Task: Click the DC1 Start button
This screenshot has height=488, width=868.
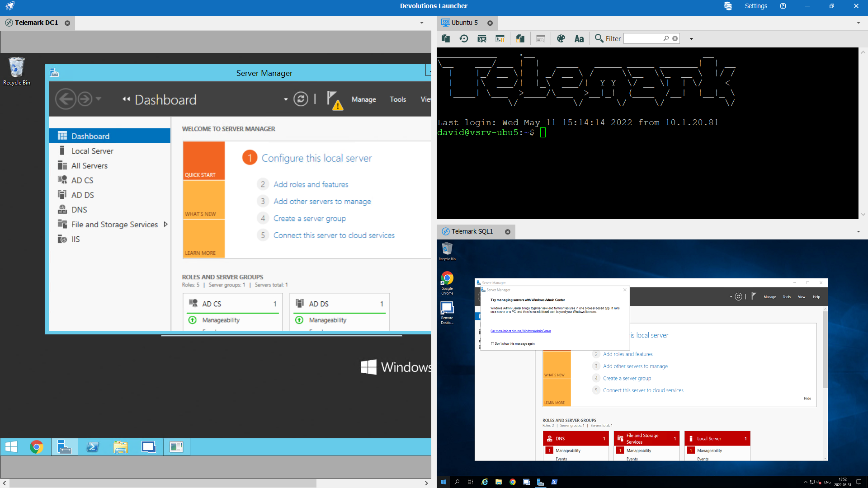Action: (x=11, y=447)
